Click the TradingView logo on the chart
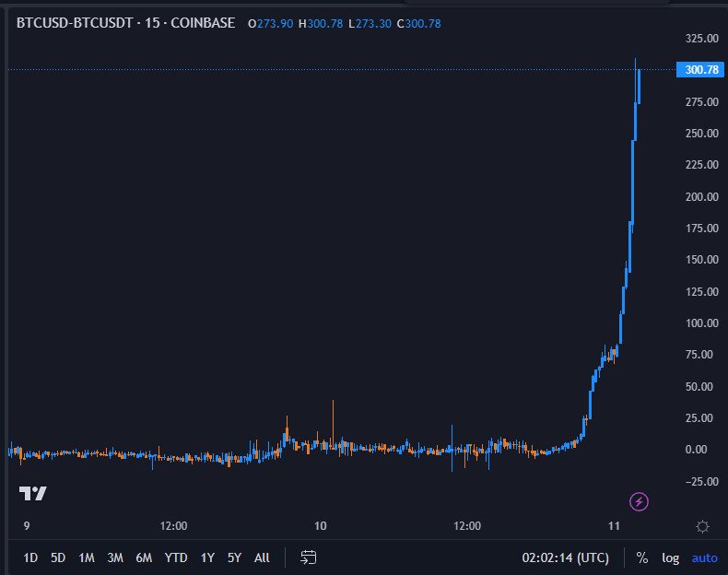Image resolution: width=728 pixels, height=575 pixels. (x=33, y=493)
